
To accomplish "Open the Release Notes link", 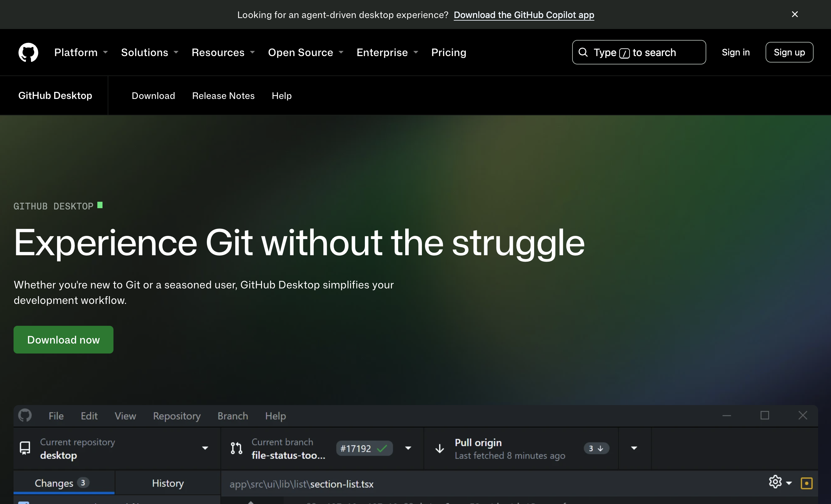I will pos(223,96).
